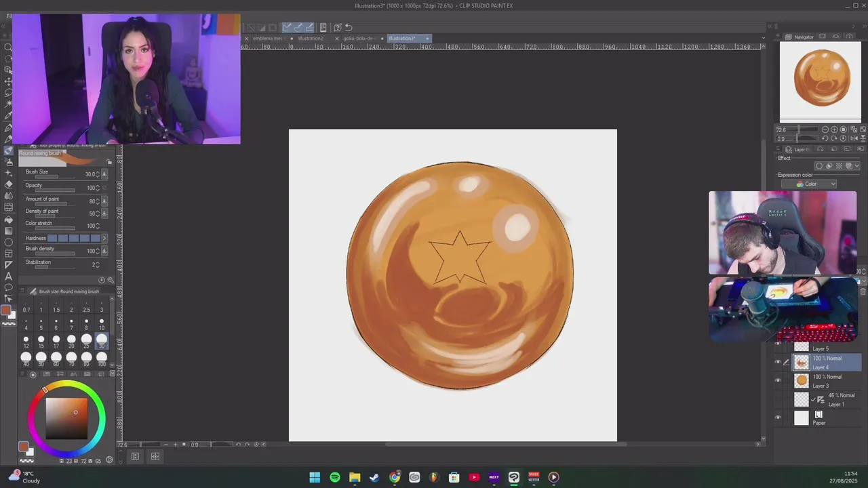This screenshot has height=488, width=868.
Task: Select the Magnifier zoom tool
Action: (8, 47)
